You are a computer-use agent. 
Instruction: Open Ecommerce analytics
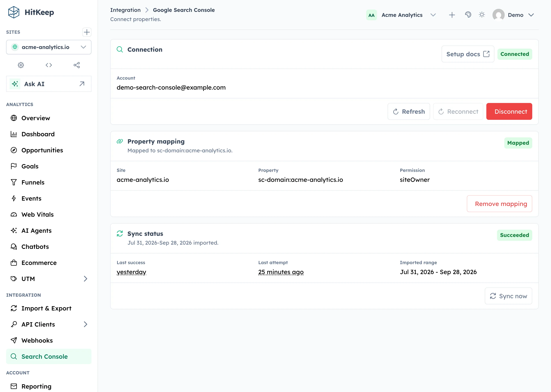point(49,263)
